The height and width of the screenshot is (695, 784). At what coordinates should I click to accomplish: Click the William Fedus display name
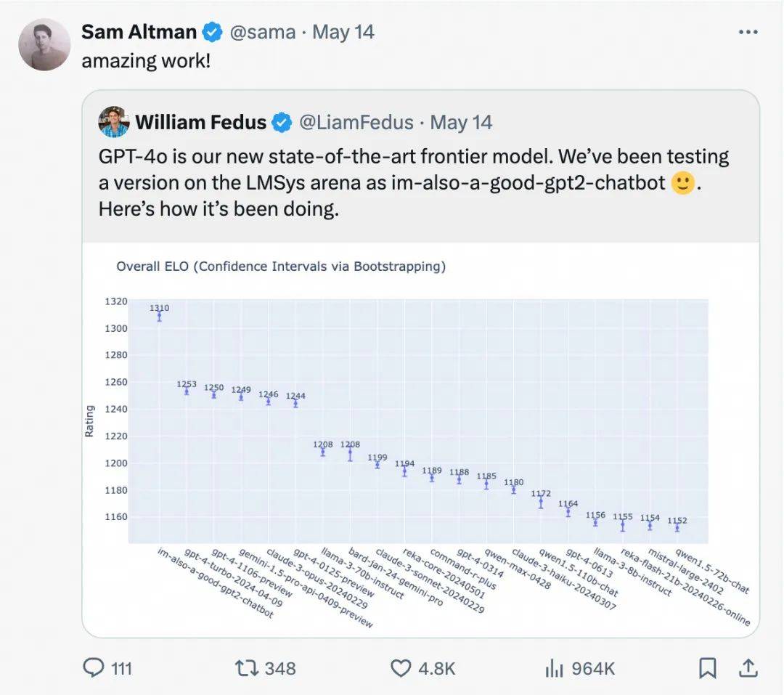click(x=201, y=123)
